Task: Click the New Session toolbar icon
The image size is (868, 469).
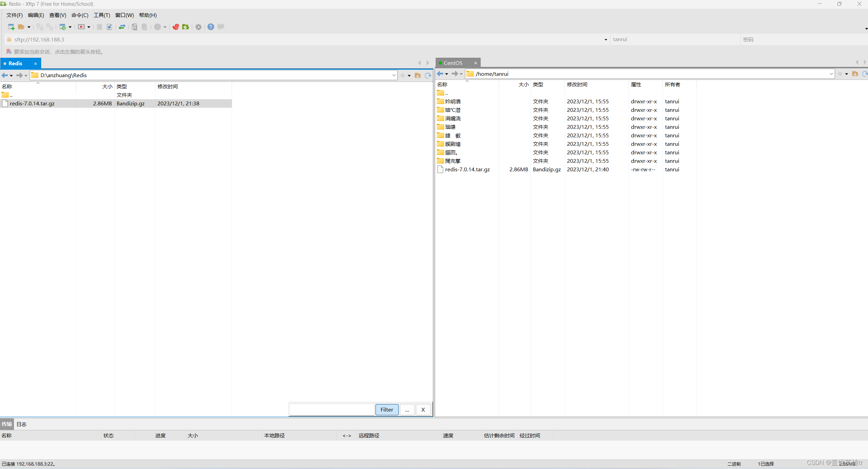Action: pos(11,27)
